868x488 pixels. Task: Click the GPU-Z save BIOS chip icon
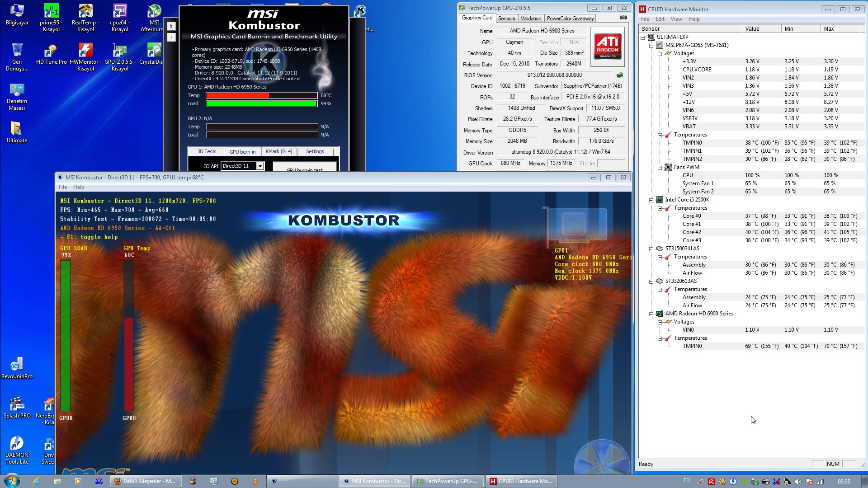point(620,75)
